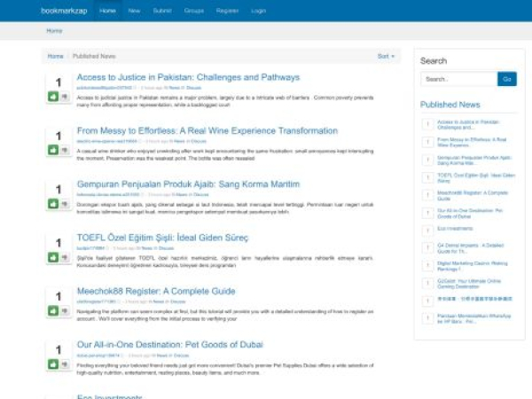532x399 pixels.
Task: Click Home in the gray breadcrumb bar
Action: [x=54, y=31]
